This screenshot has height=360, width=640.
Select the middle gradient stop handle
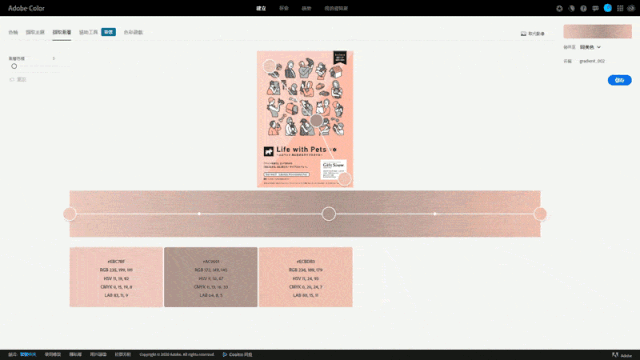(329, 214)
